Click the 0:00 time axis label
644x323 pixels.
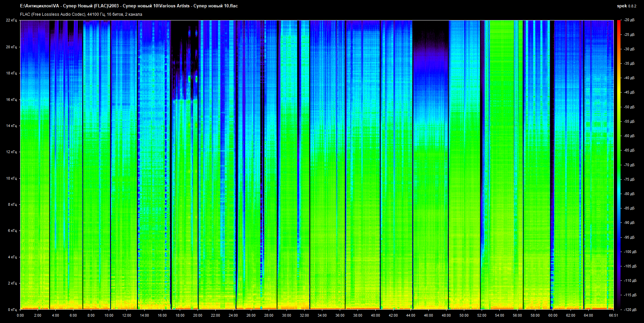coord(20,315)
